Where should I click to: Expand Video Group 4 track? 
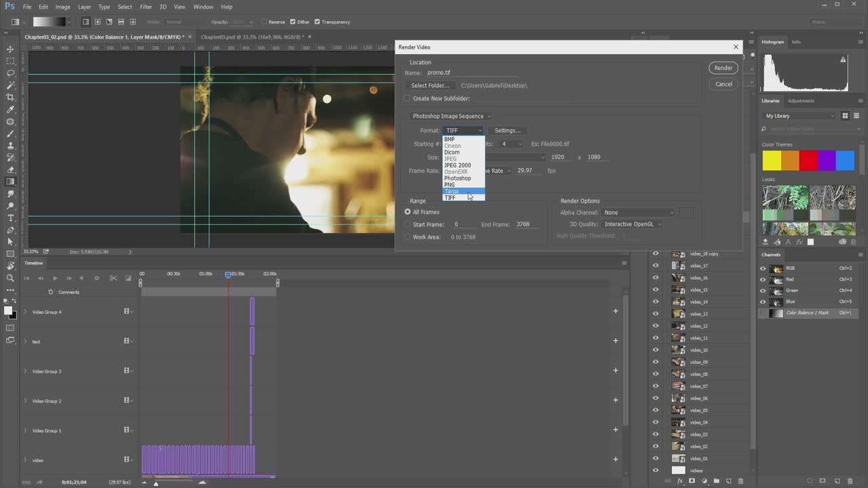[x=26, y=312]
